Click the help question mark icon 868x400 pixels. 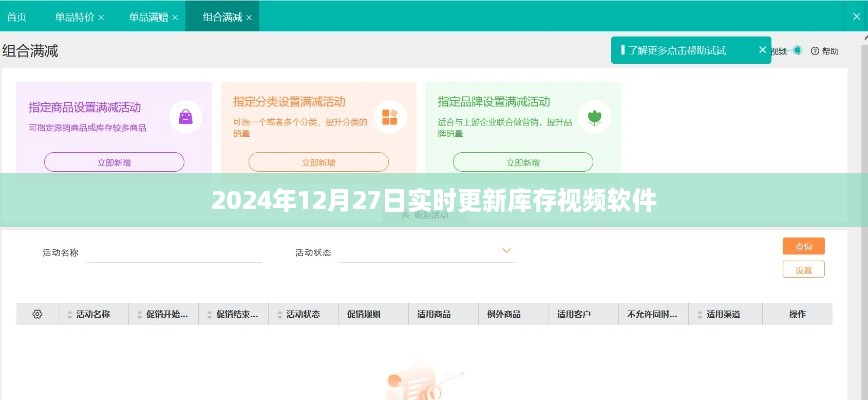point(814,51)
